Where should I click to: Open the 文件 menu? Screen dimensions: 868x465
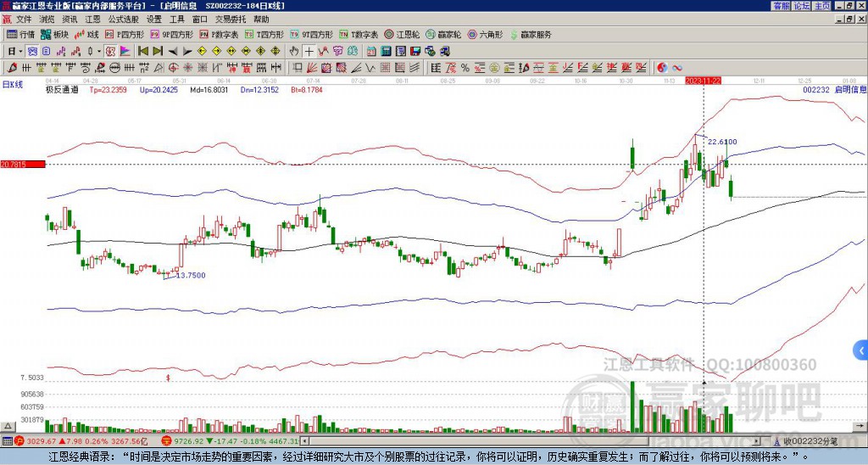click(x=24, y=20)
